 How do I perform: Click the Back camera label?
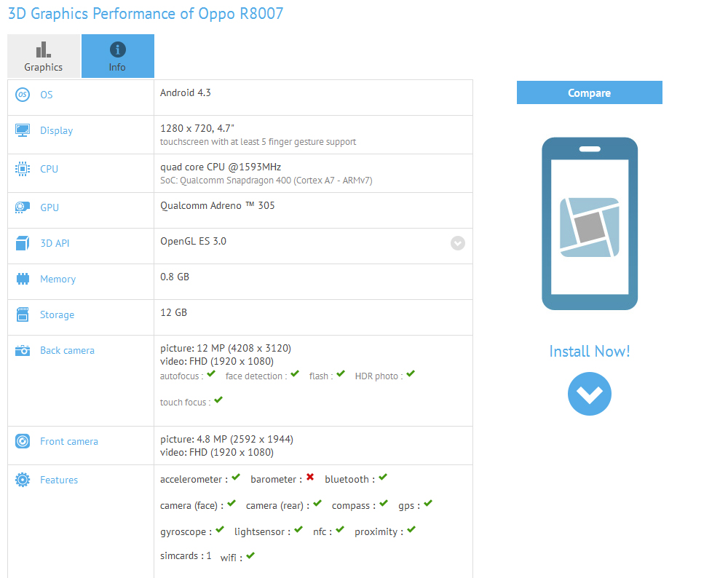coord(67,351)
